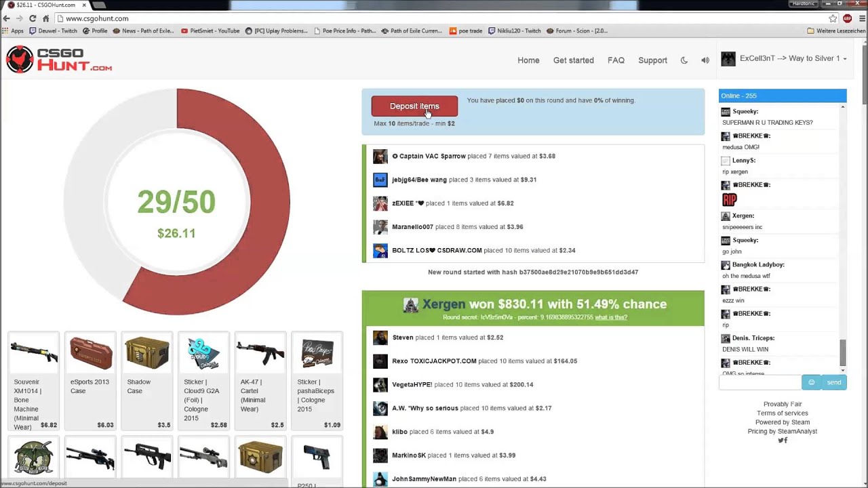This screenshot has height=488, width=868.
Task: Click Steven player name
Action: pos(403,338)
